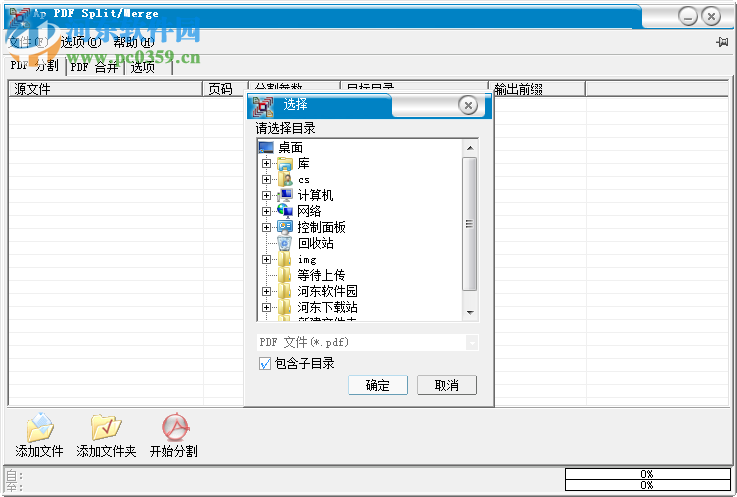
Task: Expand the 控制面板 tree node
Action: [x=267, y=228]
